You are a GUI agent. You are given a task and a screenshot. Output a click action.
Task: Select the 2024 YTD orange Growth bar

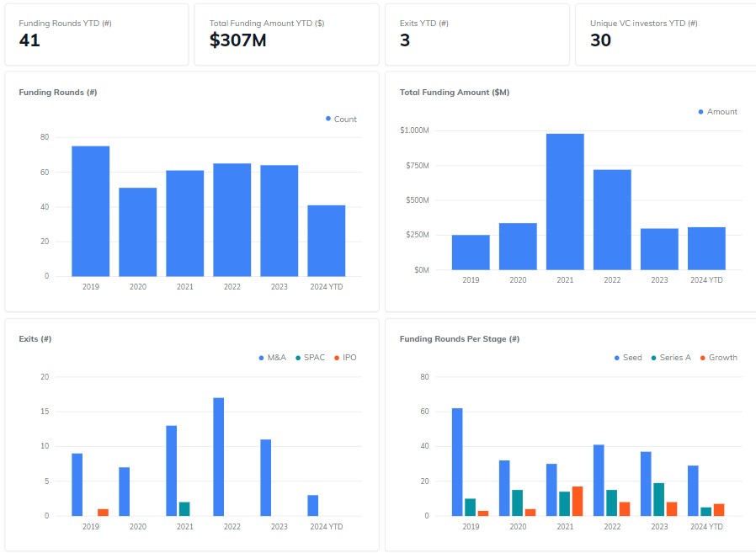point(719,509)
